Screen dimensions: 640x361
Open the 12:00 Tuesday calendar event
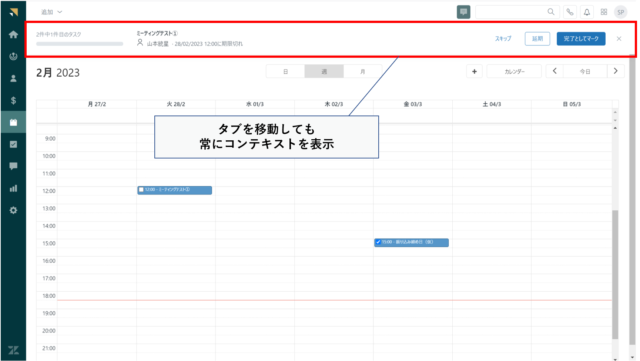175,190
